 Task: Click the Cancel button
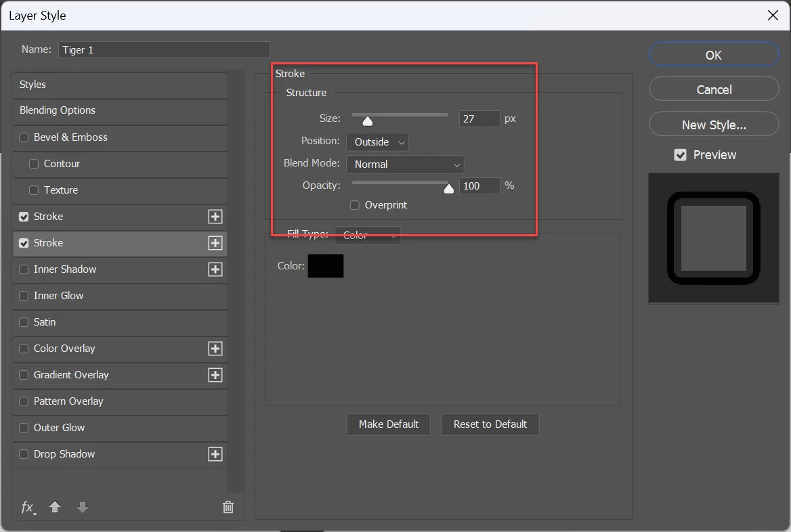point(714,89)
